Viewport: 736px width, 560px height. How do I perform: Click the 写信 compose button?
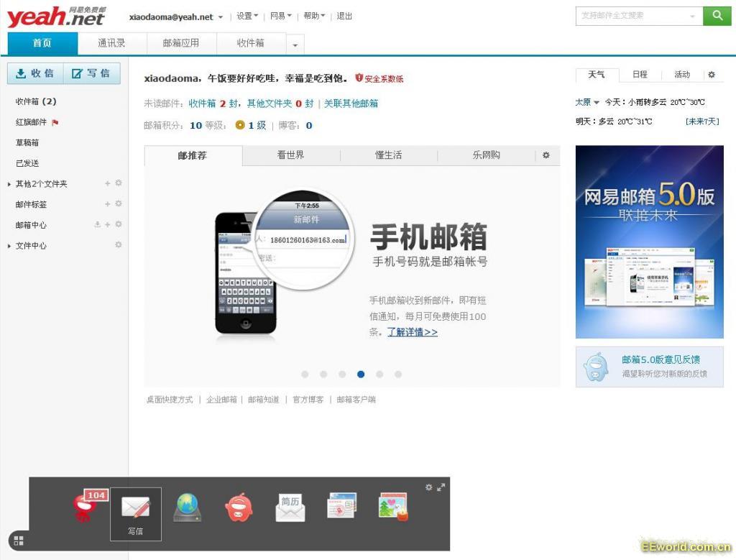(x=91, y=74)
